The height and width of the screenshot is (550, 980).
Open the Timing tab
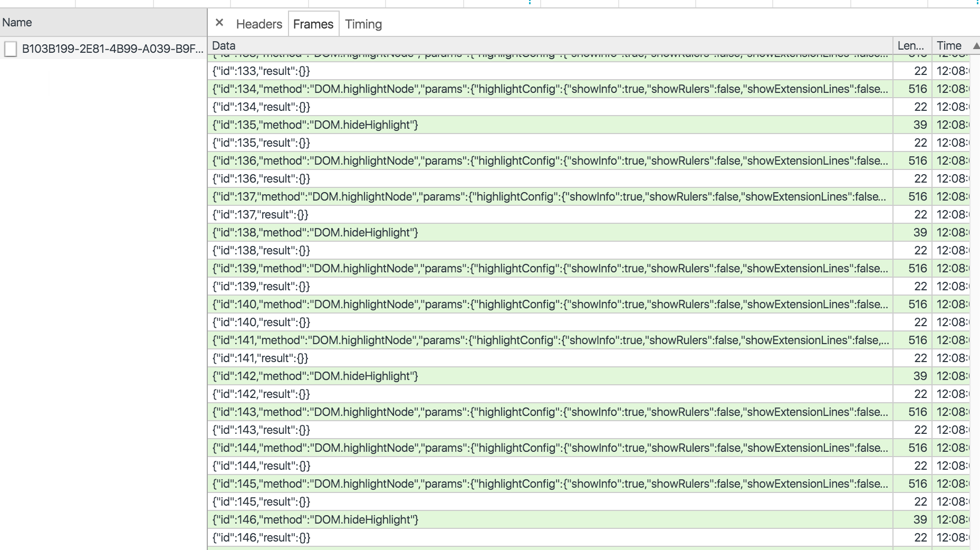coord(363,24)
